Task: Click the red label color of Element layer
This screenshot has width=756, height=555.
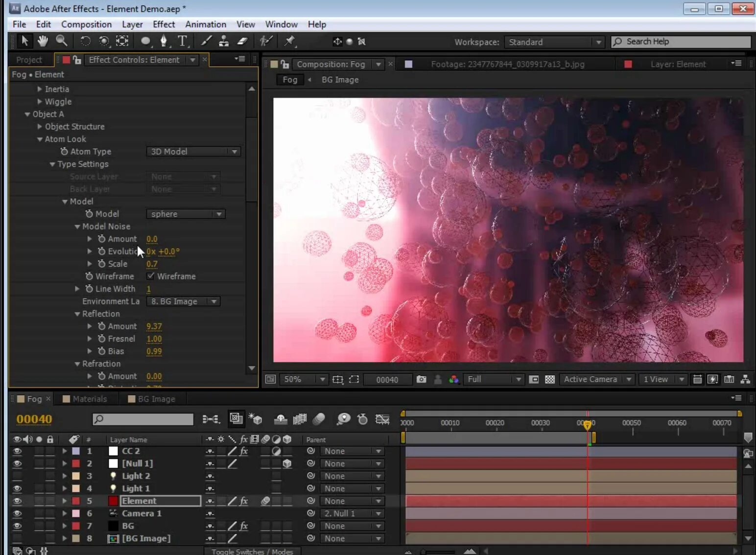Action: [76, 501]
